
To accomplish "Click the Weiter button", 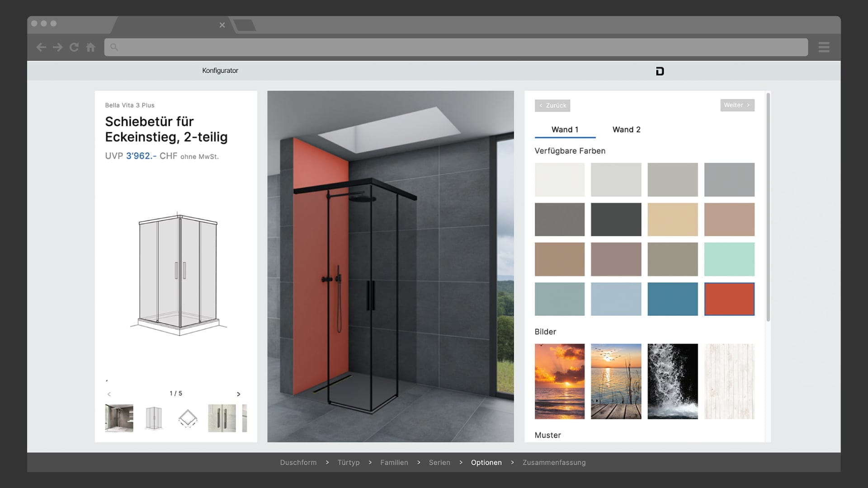I will click(737, 105).
